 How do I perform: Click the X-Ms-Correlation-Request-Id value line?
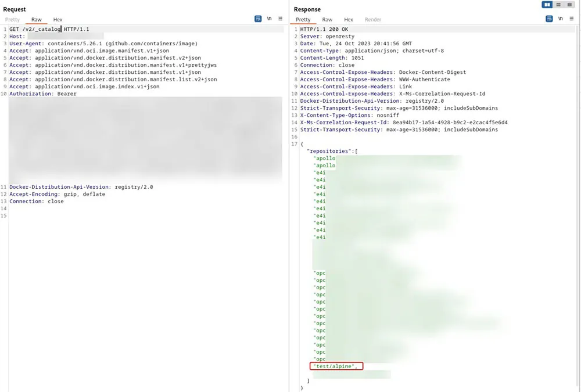tap(404, 123)
